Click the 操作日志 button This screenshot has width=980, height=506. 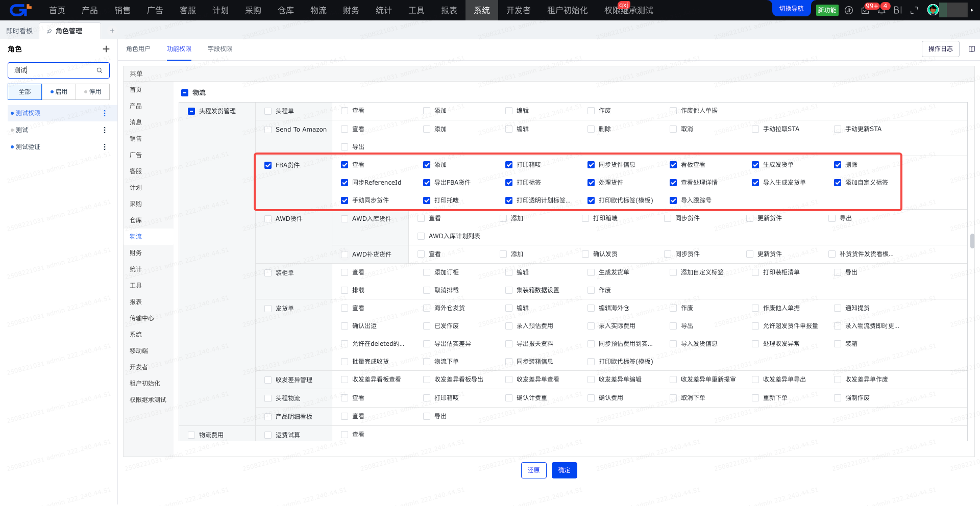[x=940, y=49]
